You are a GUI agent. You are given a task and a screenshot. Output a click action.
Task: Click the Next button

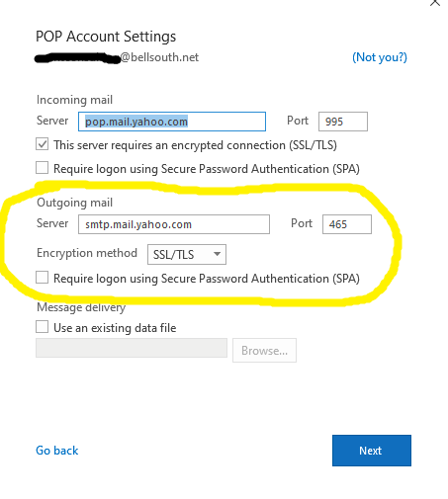(372, 451)
